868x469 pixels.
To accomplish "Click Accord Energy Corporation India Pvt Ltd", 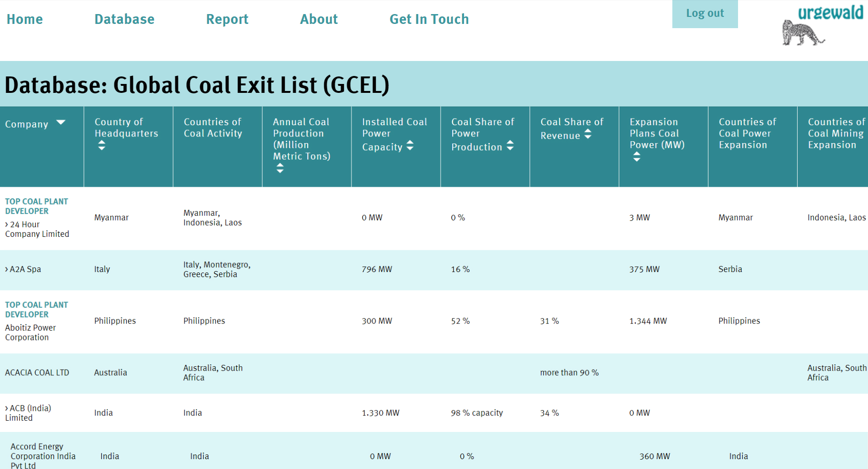I will (43, 456).
